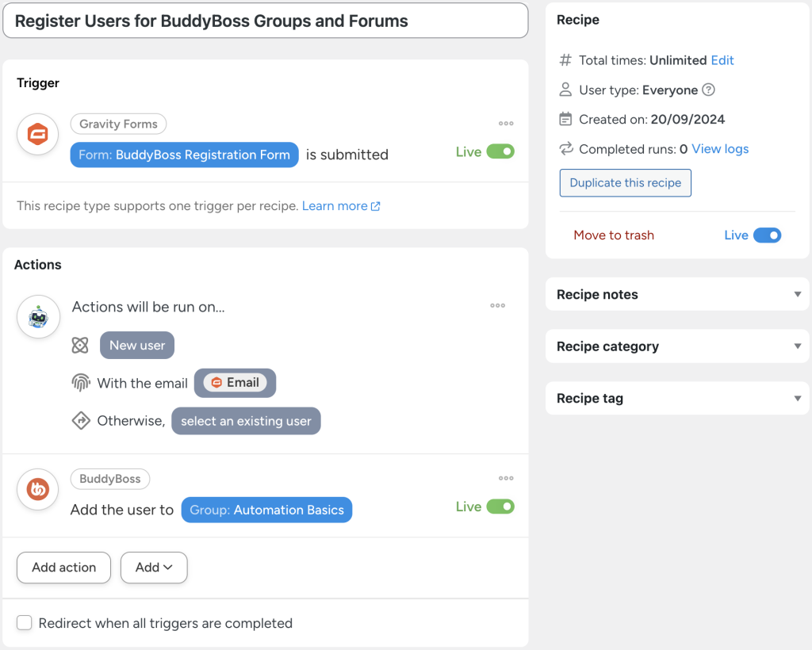Click the fingerprint icon beside With the email

coord(82,383)
